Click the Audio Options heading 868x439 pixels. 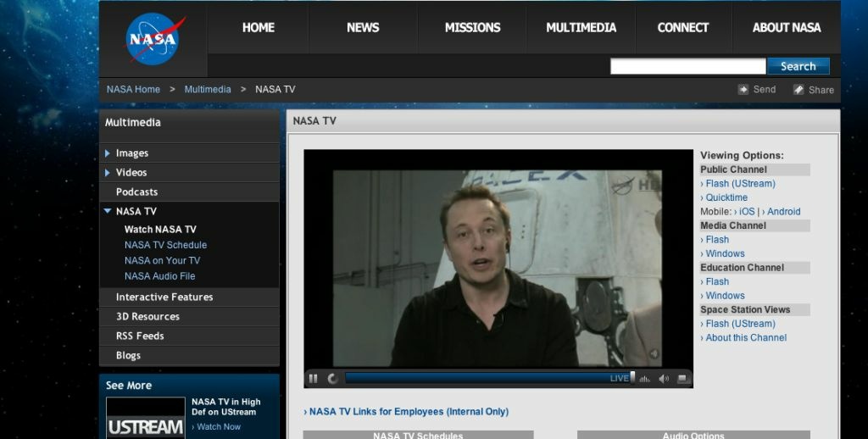click(693, 435)
